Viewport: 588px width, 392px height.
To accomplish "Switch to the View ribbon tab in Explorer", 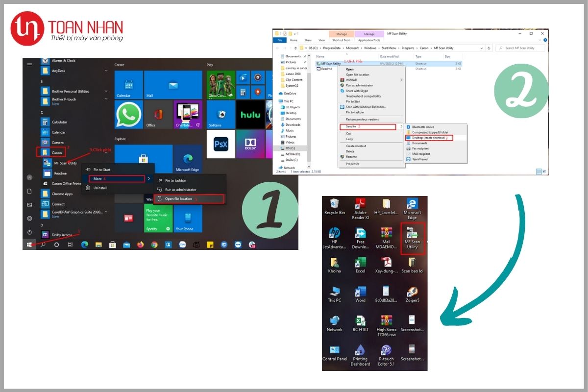I will pyautogui.click(x=321, y=40).
